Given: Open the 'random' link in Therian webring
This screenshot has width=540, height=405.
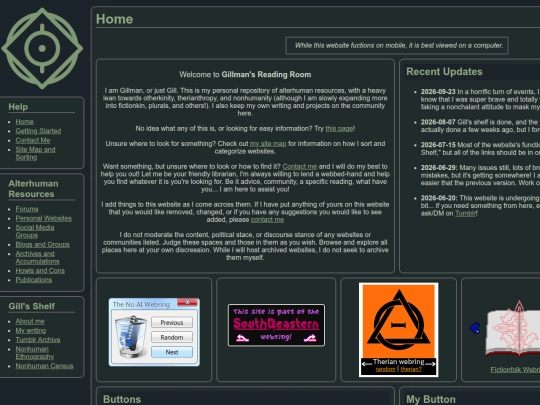Looking at the screenshot, I should [x=385, y=369].
